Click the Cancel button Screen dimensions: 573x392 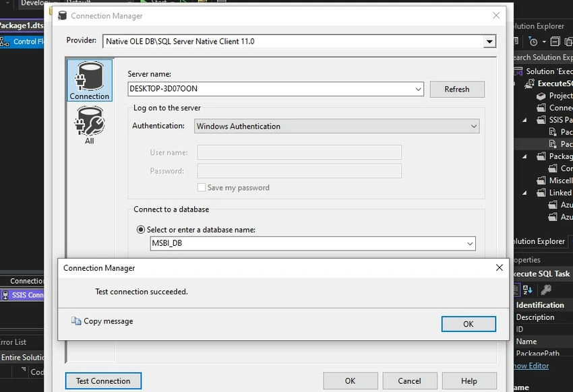click(410, 381)
